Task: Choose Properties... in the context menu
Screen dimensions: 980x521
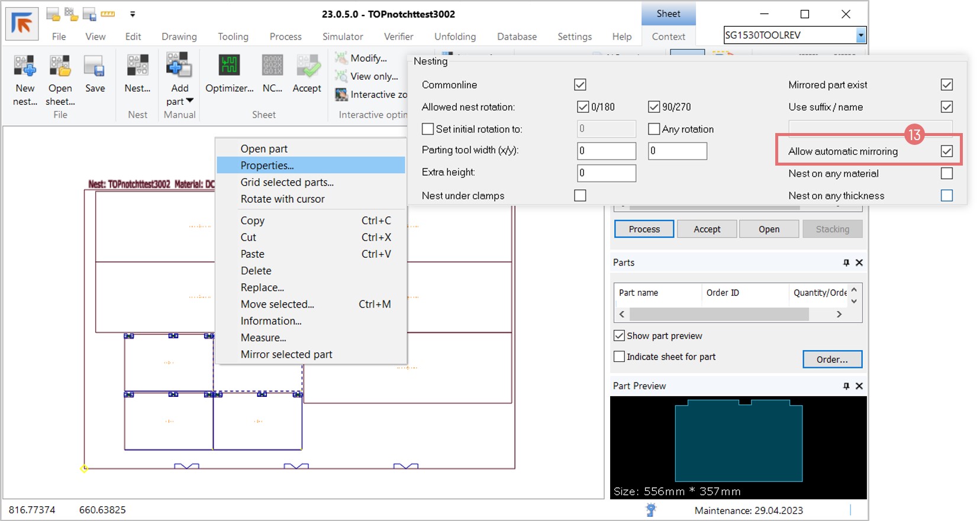Action: [267, 166]
